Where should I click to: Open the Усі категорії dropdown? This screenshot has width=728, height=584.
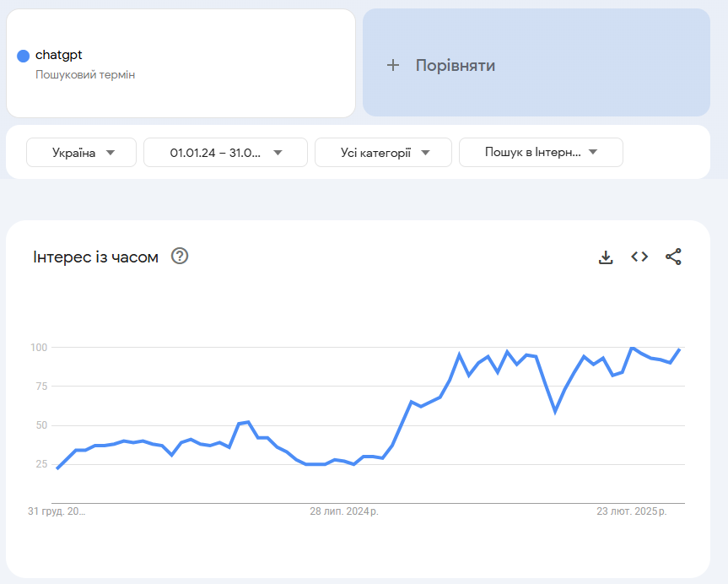(383, 153)
